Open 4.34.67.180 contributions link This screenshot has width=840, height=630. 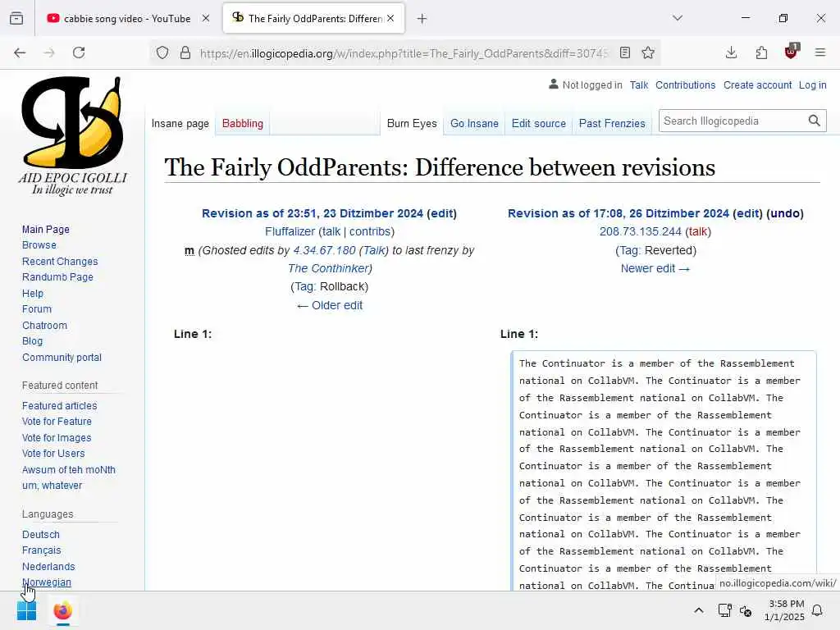(x=324, y=250)
